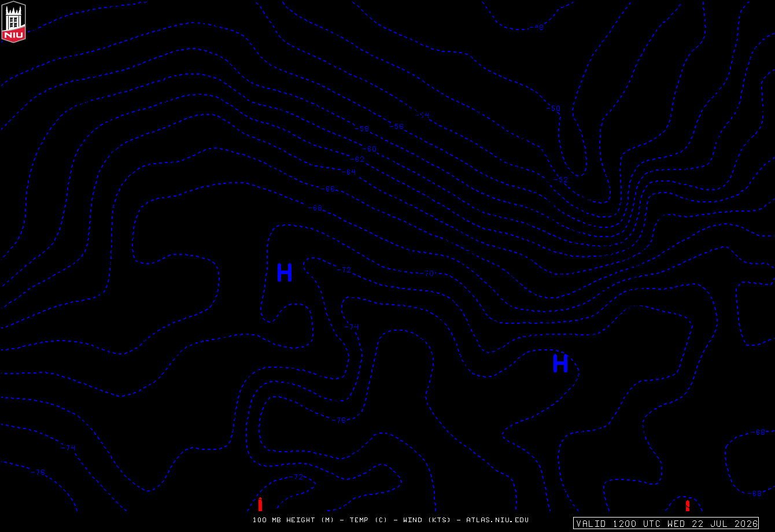Select the -48 contour label
Screen dimensions: 775x532
[537, 27]
